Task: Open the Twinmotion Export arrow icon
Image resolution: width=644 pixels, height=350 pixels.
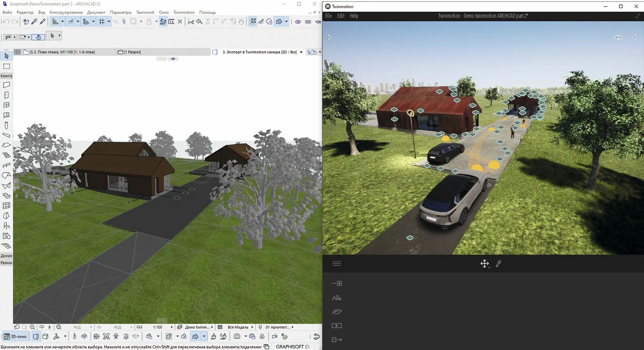Action: coord(337,340)
